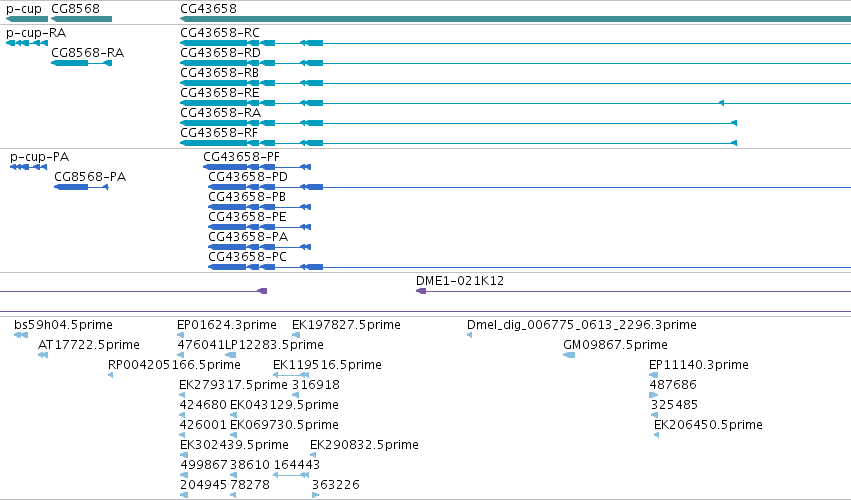Select the CG43658-PE protein label

247,217
